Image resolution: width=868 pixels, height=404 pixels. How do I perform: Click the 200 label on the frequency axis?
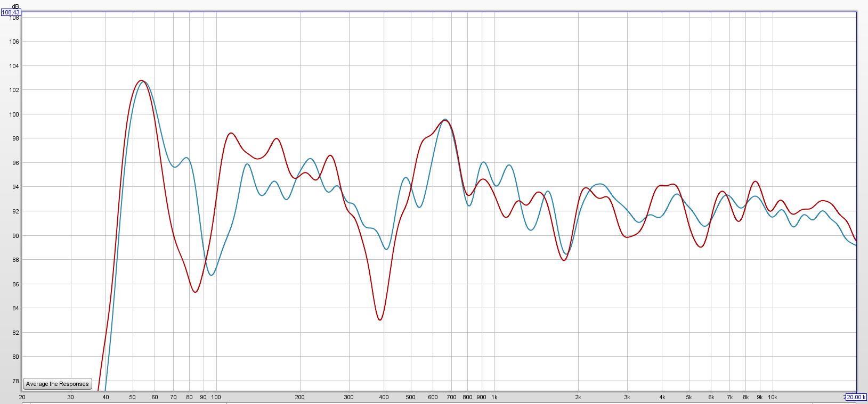[x=300, y=397]
